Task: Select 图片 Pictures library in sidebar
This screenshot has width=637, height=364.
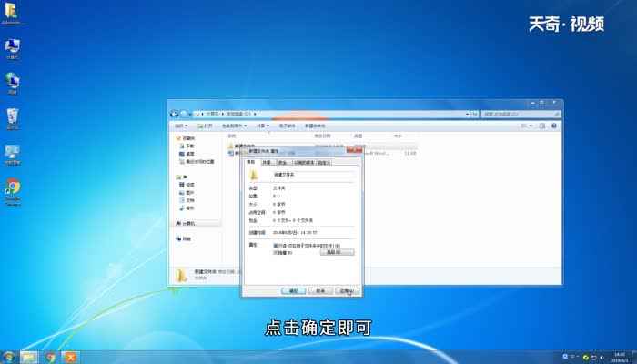Action: (187, 193)
